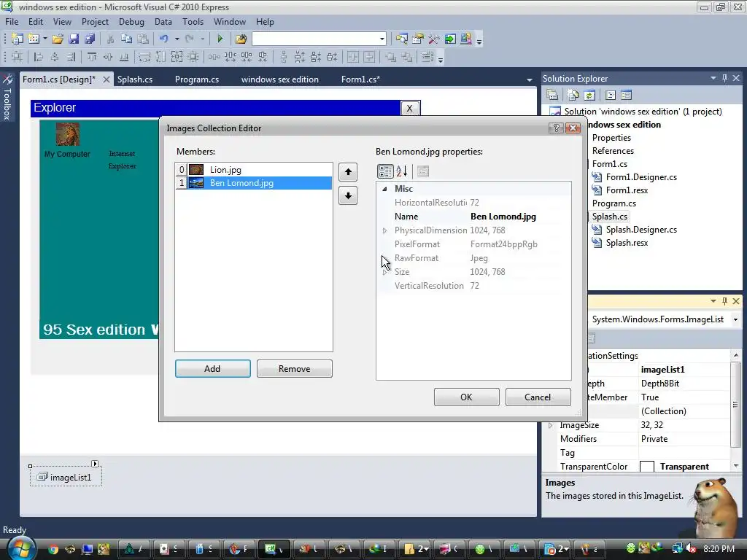
Task: Select Program.cs in Solution Explorer
Action: pos(614,203)
